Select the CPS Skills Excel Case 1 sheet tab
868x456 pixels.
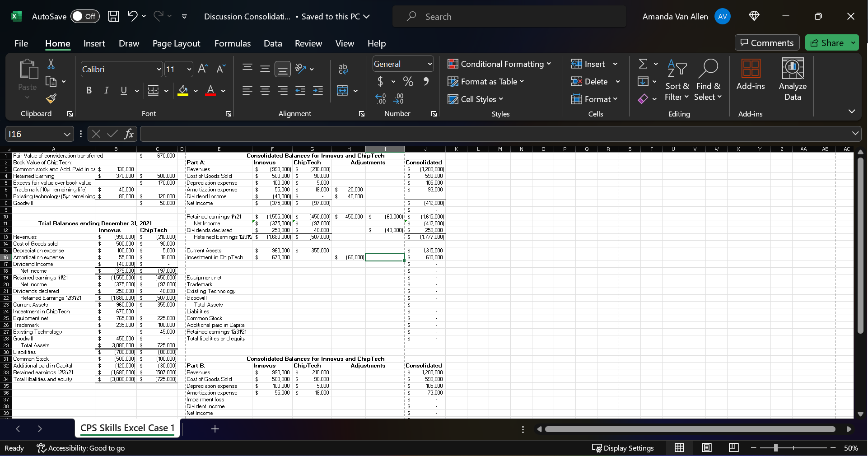(127, 428)
